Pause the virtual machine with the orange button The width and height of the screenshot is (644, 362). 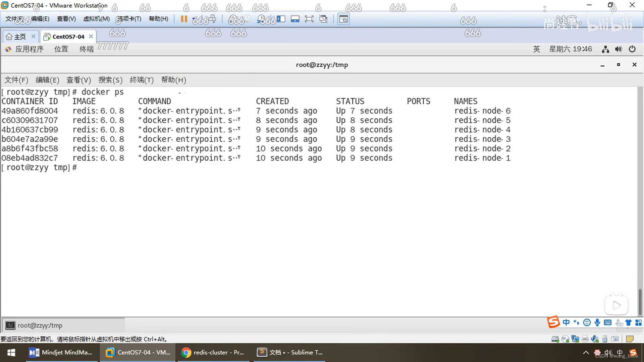pos(183,19)
